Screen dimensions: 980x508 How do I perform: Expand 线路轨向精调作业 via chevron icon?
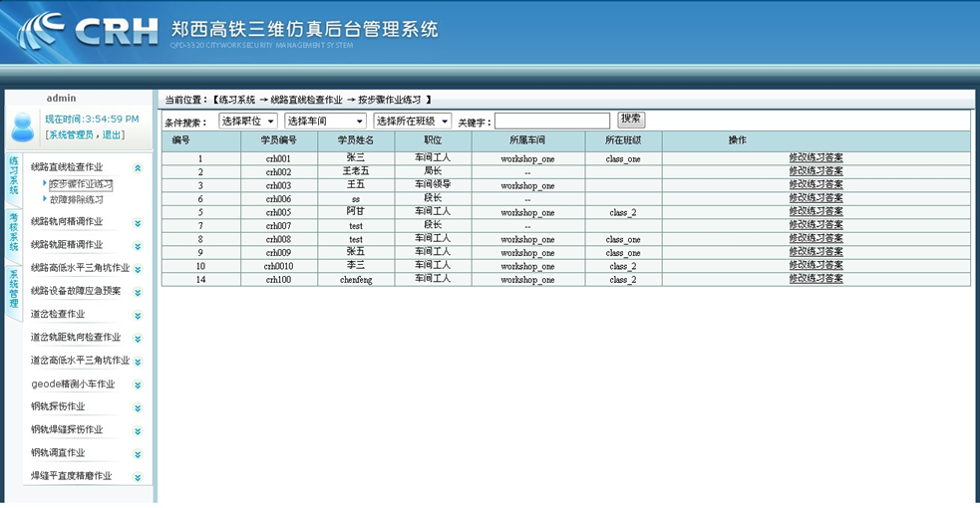138,223
